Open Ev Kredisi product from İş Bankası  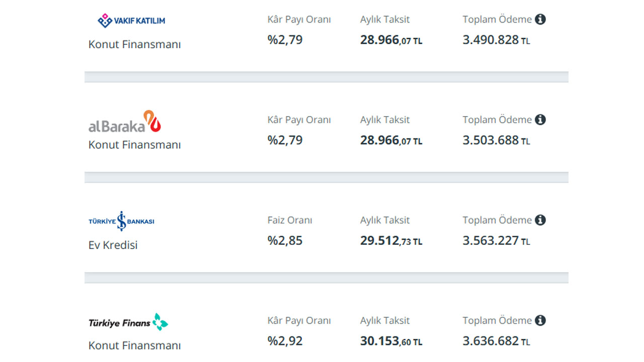point(113,245)
